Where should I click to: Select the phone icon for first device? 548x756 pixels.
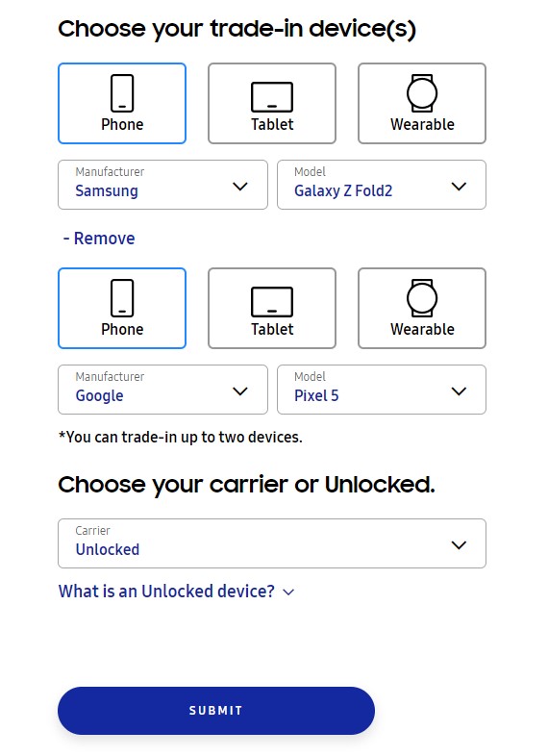click(122, 93)
